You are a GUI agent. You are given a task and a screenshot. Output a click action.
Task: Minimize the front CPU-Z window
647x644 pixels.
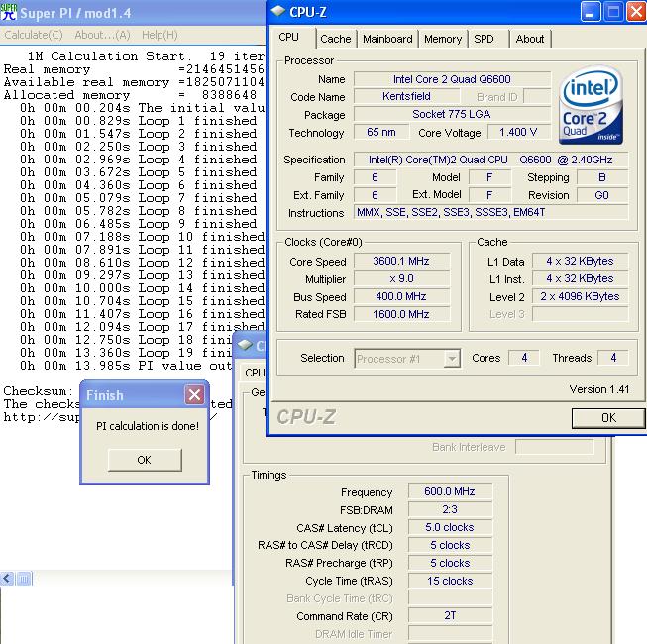point(591,13)
